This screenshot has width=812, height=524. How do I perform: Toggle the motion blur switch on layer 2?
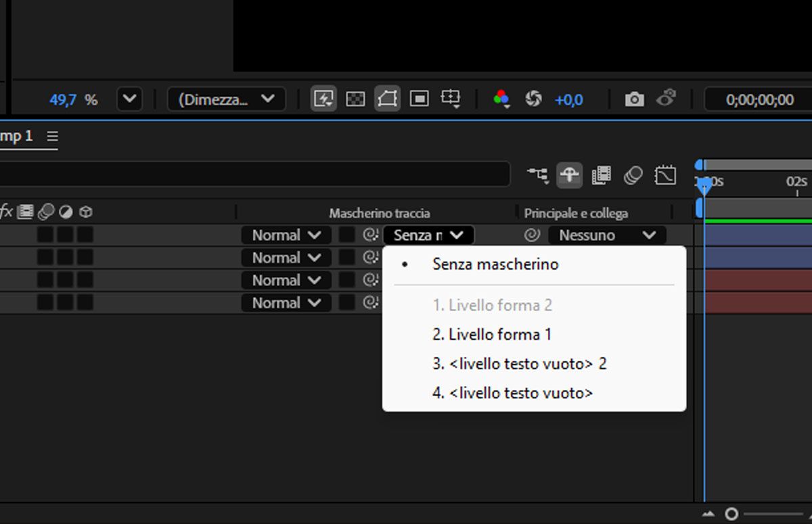click(x=45, y=258)
